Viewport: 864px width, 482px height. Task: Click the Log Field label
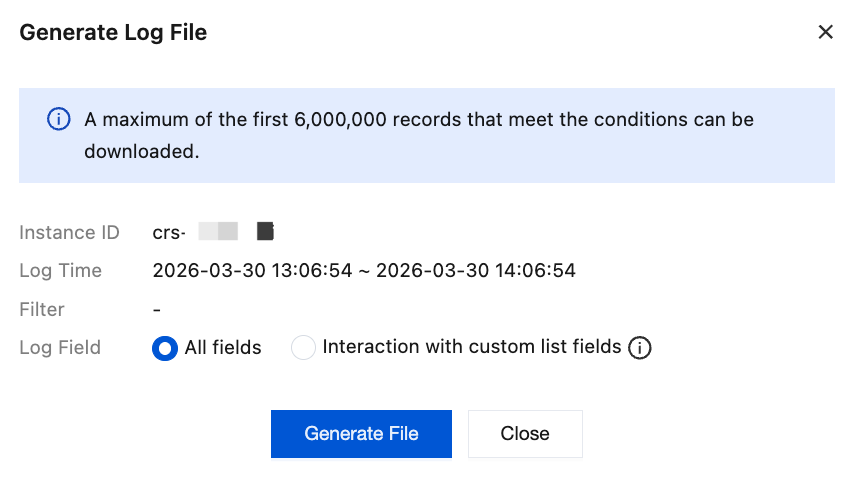tap(60, 348)
